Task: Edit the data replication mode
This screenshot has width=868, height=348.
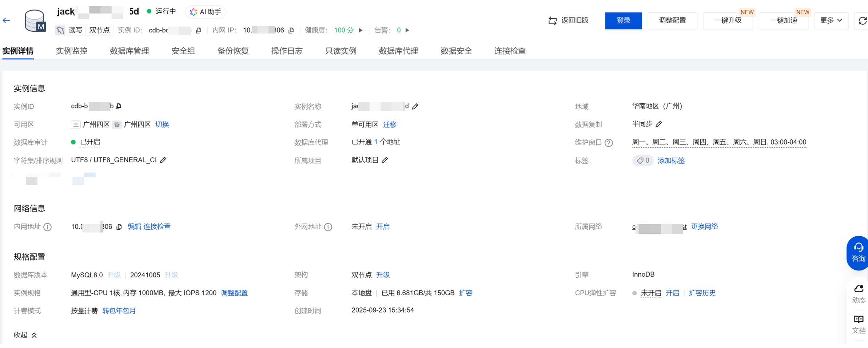Action: [659, 124]
